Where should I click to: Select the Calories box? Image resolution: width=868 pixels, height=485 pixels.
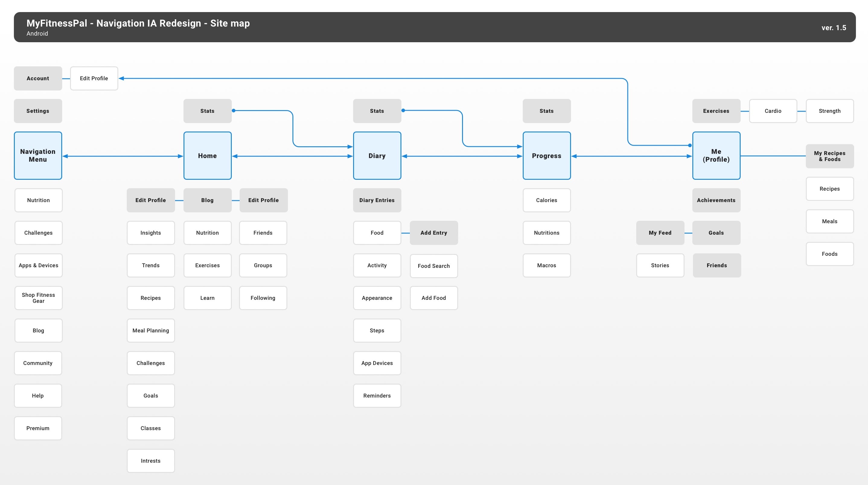[547, 200]
